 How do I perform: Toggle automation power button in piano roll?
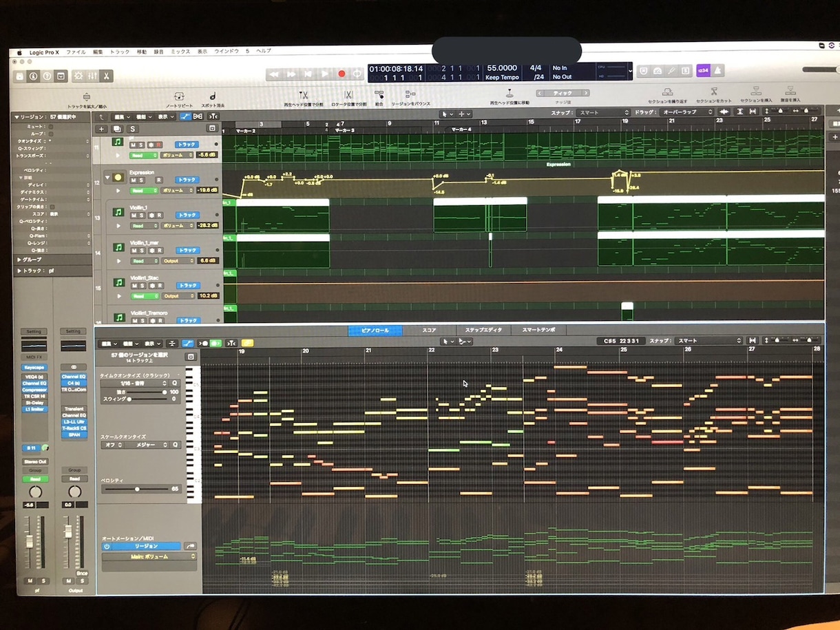click(x=107, y=546)
